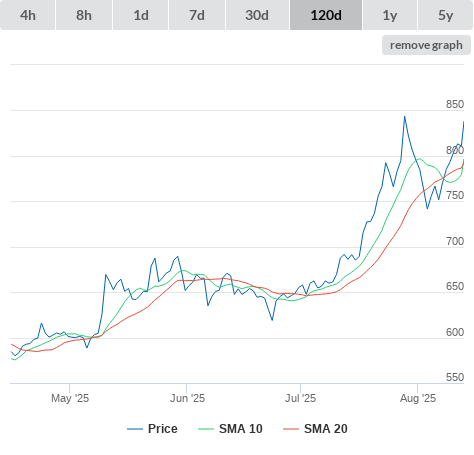The image size is (474, 455).
Task: Open the 7d time range view
Action: (197, 15)
